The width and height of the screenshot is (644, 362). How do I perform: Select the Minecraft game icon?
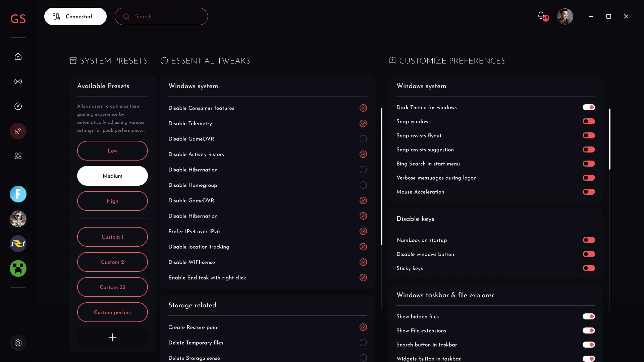(18, 268)
